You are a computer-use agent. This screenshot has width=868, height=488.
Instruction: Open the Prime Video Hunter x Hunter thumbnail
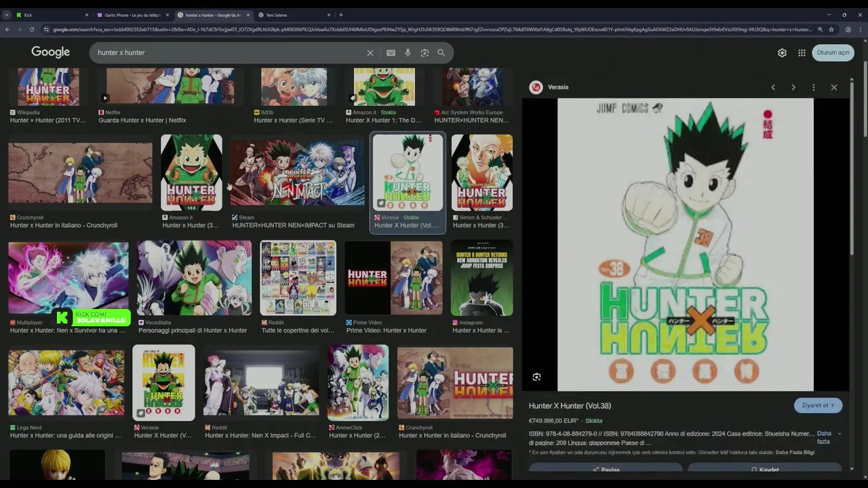coord(393,277)
